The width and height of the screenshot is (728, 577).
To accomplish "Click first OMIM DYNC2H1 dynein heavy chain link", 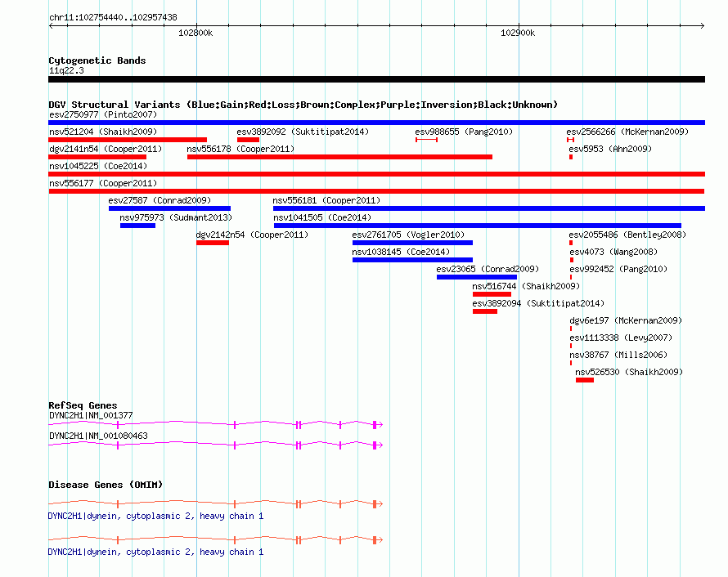I will pos(155,516).
